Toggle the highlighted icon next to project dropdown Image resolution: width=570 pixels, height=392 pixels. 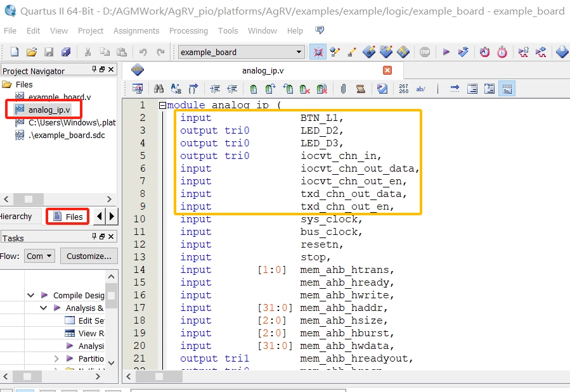coord(318,52)
